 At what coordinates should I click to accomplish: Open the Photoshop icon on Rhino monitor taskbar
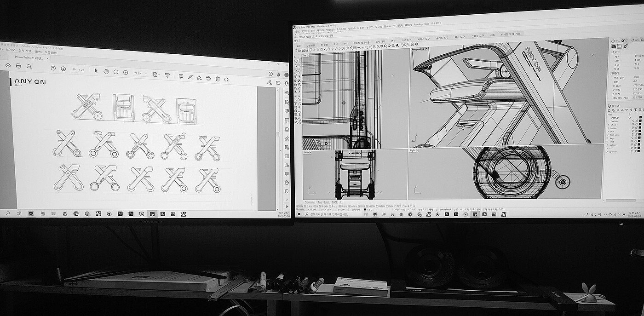(x=456, y=214)
